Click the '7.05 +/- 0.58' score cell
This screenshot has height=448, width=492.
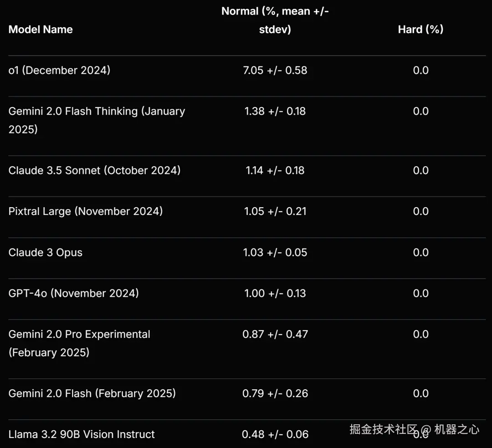[275, 70]
